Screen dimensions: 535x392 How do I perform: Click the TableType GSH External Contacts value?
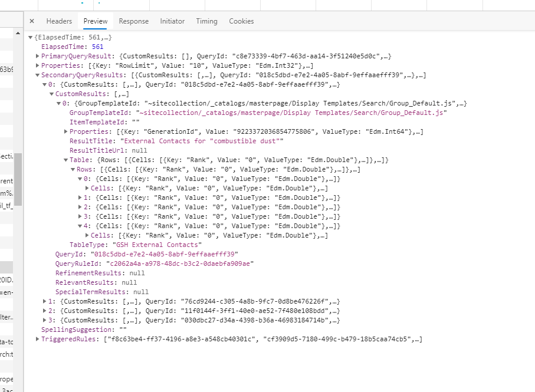157,245
